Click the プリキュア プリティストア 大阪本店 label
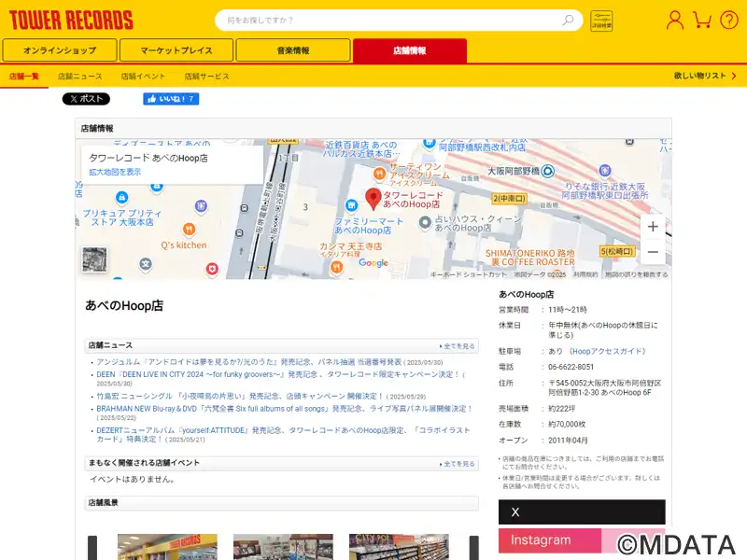 click(122, 217)
